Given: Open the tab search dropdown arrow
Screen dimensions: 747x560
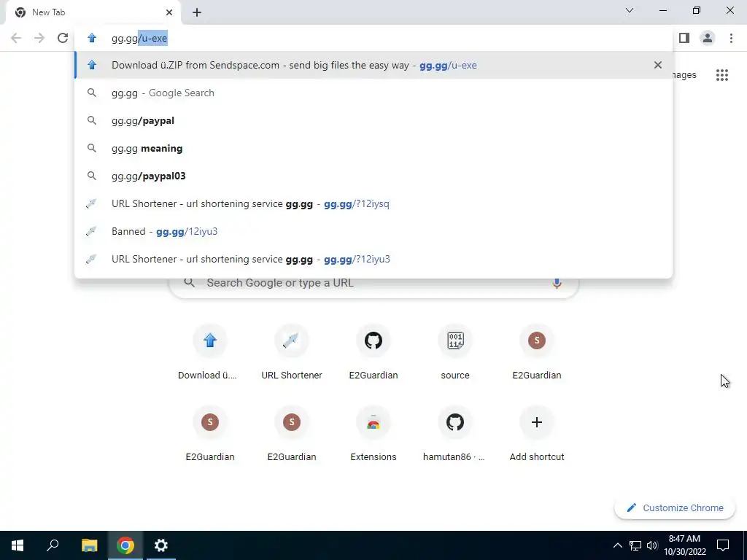Looking at the screenshot, I should point(630,10).
